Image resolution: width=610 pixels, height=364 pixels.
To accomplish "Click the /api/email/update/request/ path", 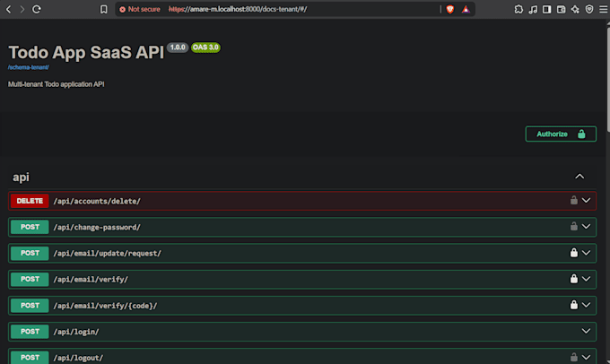I will pos(108,253).
